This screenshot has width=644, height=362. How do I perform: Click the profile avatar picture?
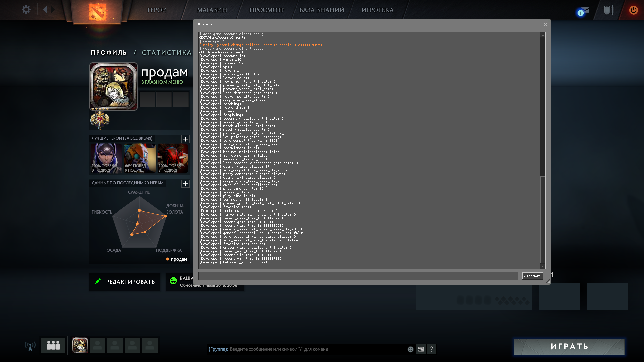[x=113, y=86]
